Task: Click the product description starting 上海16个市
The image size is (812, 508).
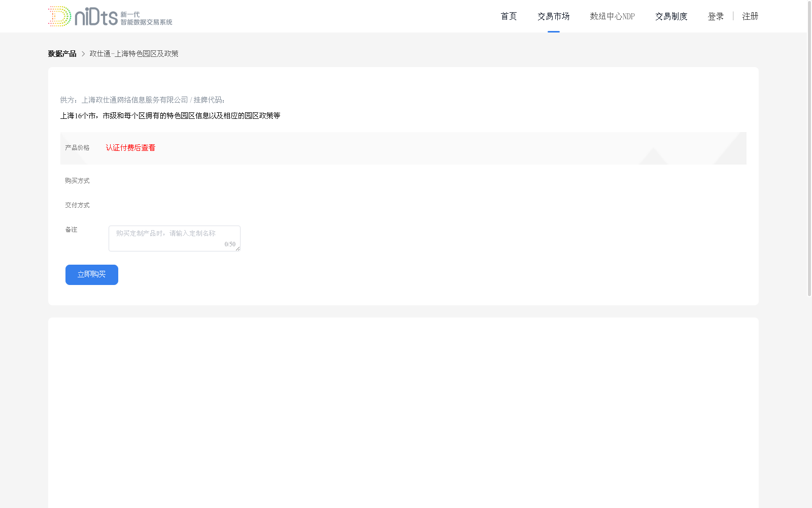Action: coord(170,116)
